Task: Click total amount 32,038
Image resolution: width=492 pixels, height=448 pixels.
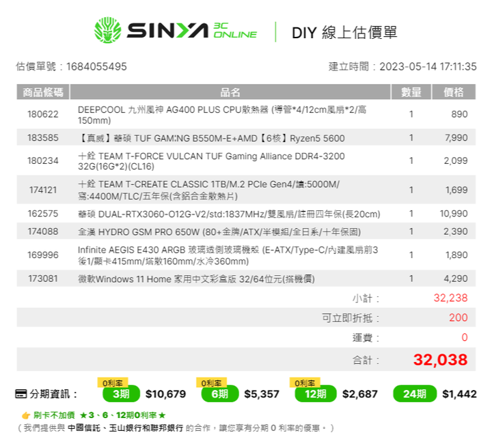Action: click(x=441, y=360)
